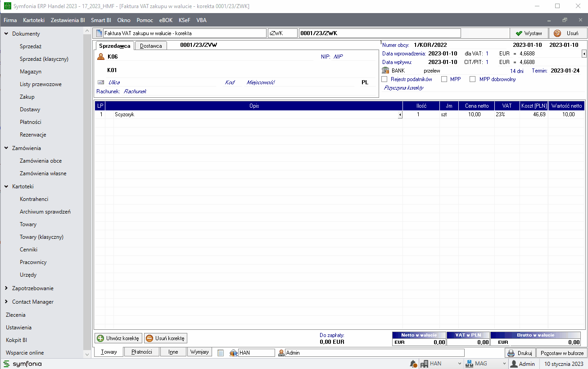
Task: Open Ustawienia in the sidebar
Action: click(18, 328)
